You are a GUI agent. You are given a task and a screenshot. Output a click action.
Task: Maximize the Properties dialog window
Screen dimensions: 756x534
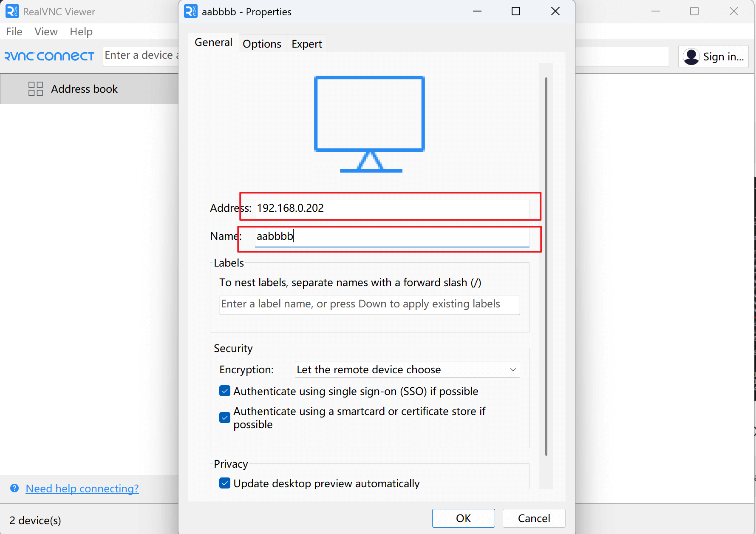click(515, 11)
